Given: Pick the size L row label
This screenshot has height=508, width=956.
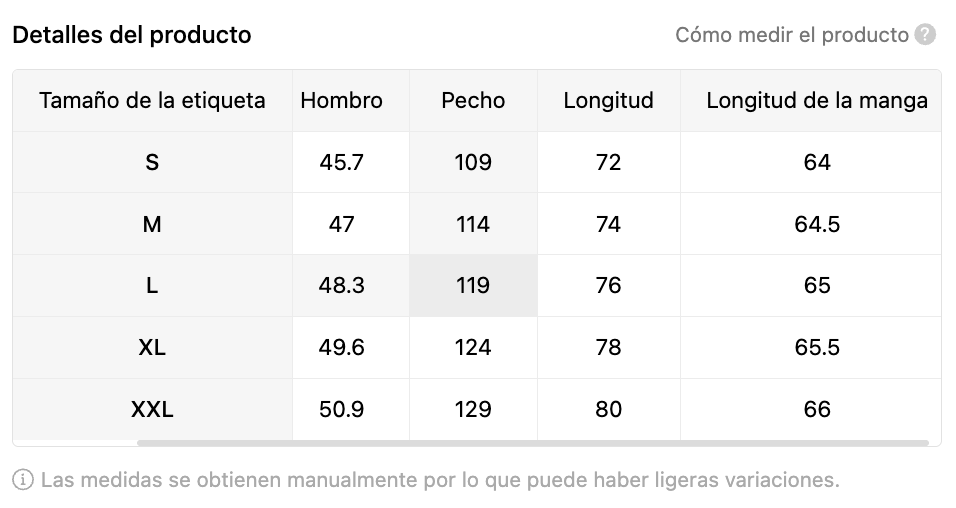Looking at the screenshot, I should (x=152, y=286).
